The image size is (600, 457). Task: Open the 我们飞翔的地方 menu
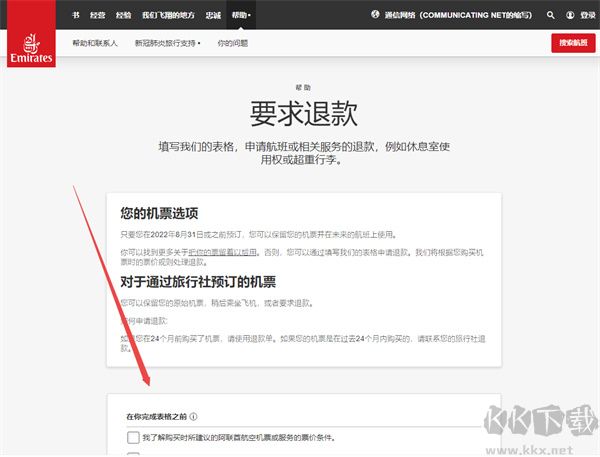point(168,15)
